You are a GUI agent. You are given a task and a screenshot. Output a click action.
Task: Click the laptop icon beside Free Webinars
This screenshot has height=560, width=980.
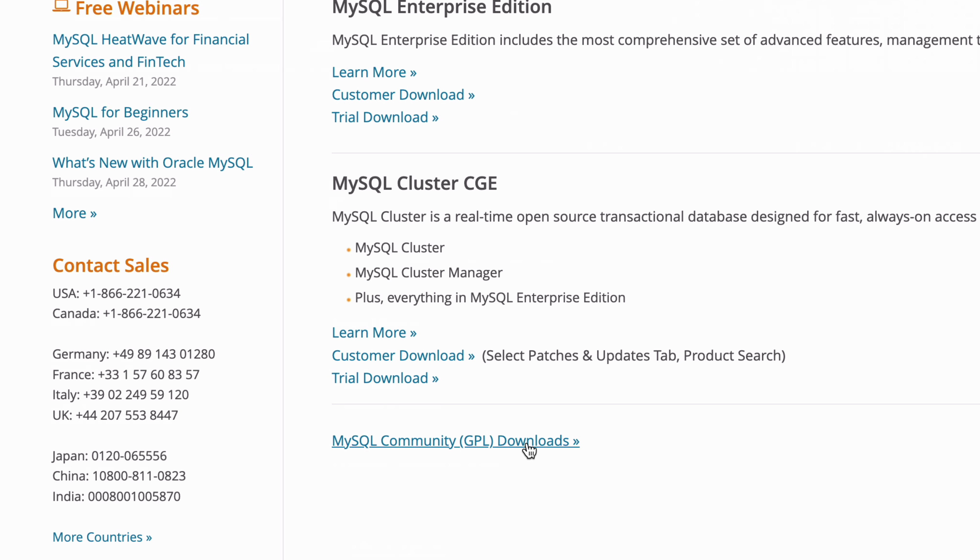61,6
